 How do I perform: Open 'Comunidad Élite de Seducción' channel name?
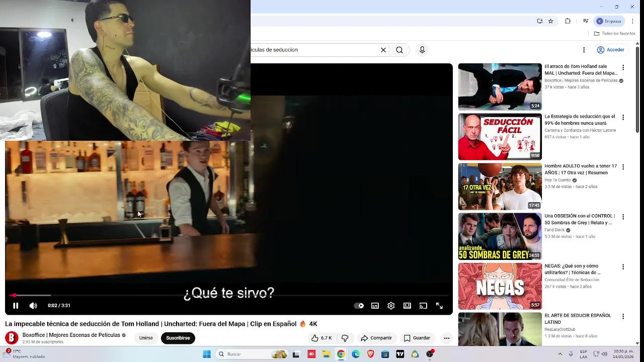572,280
